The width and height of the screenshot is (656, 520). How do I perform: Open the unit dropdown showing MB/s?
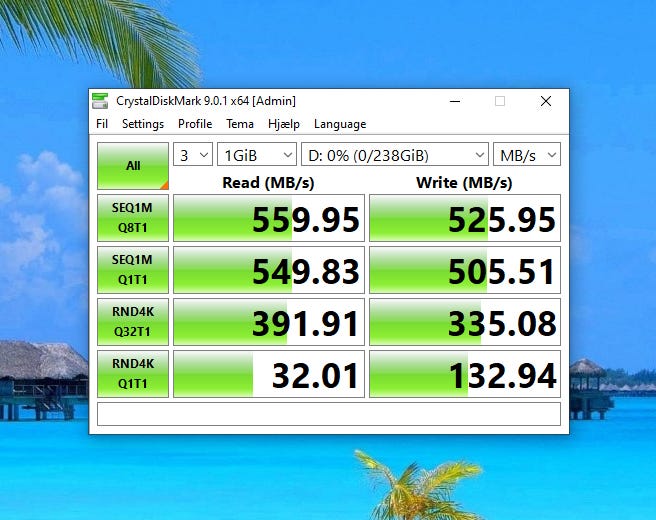pos(527,155)
